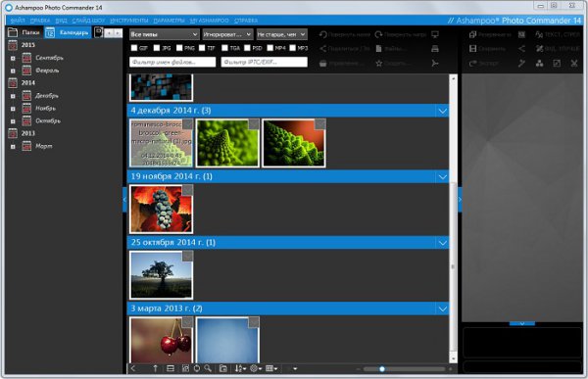The width and height of the screenshot is (588, 379).
Task: Enable the TGA filter checkbox
Action: coord(224,48)
